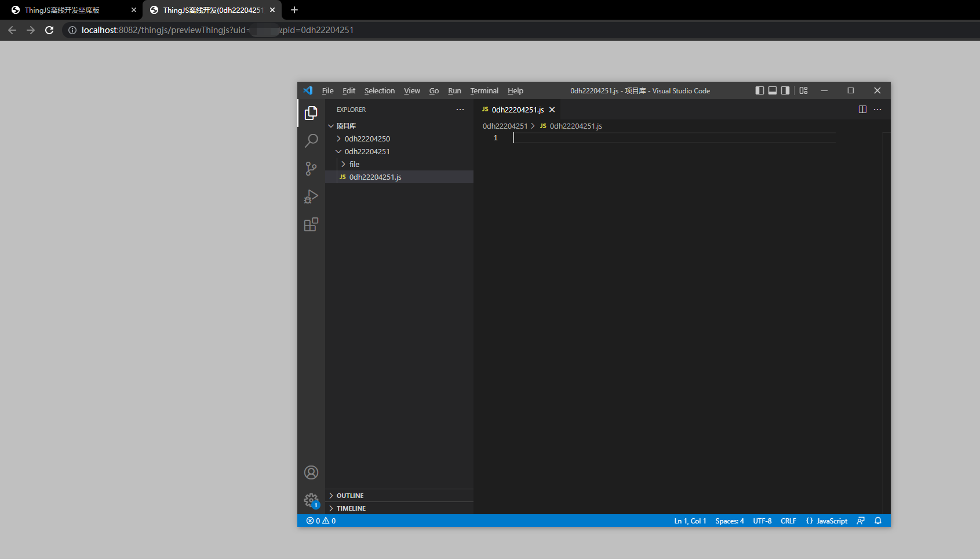Open the Selection menu
This screenshot has width=980, height=560.
[380, 90]
